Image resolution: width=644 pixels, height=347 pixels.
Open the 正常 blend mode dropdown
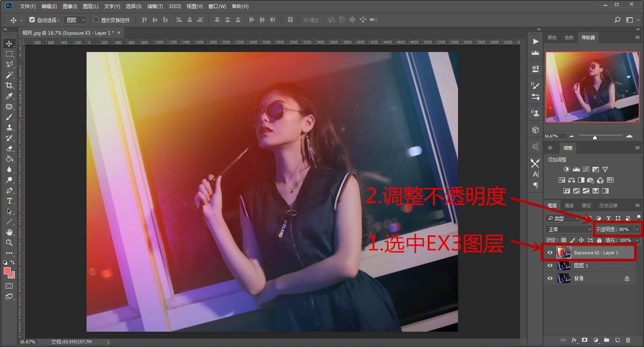tap(569, 229)
